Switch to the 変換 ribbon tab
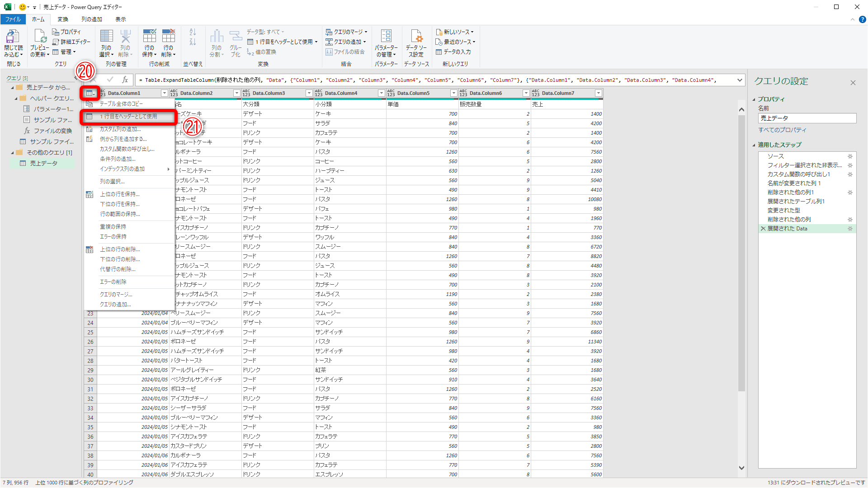The width and height of the screenshot is (868, 488). tap(63, 19)
